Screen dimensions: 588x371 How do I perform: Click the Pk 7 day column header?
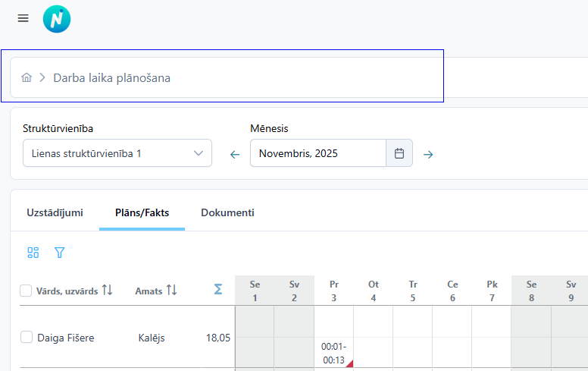(492, 291)
